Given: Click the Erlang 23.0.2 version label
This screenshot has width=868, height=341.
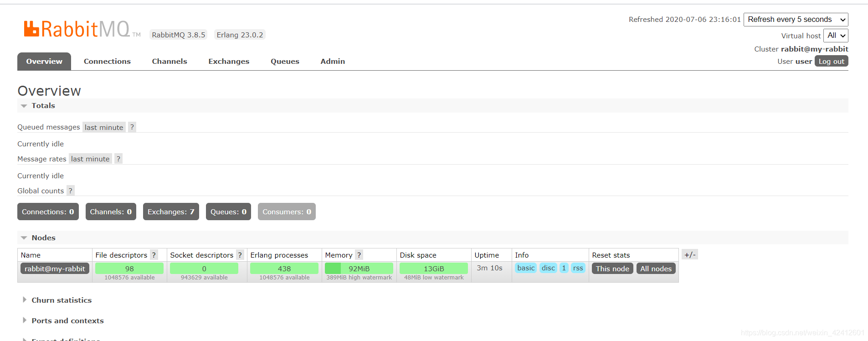Looking at the screenshot, I should point(240,35).
